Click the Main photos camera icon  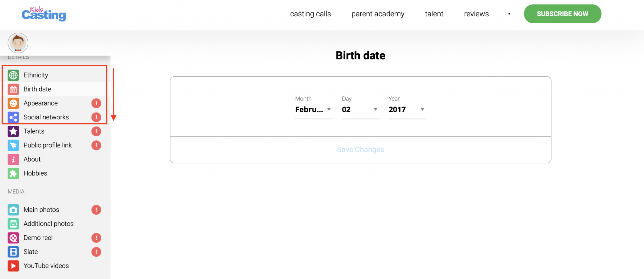tap(13, 210)
